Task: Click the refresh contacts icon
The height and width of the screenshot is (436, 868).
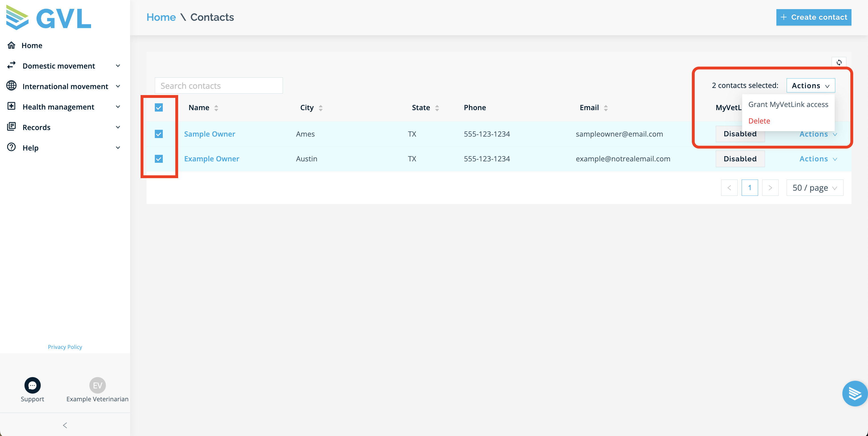Action: tap(839, 62)
